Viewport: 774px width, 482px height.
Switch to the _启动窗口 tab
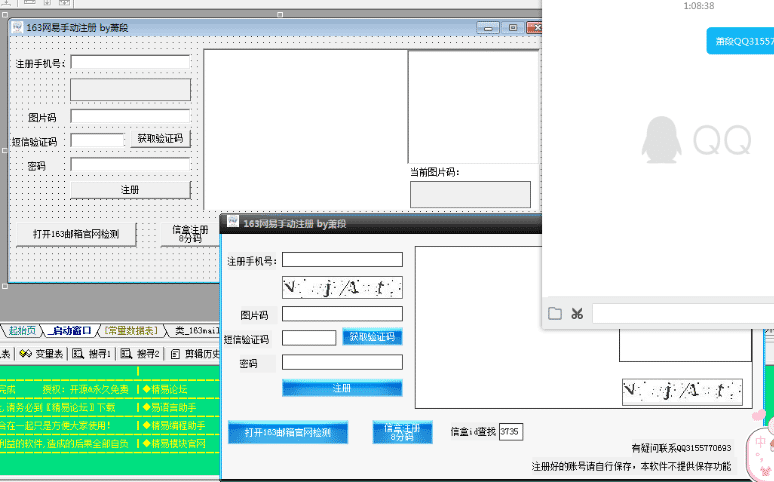pos(70,330)
